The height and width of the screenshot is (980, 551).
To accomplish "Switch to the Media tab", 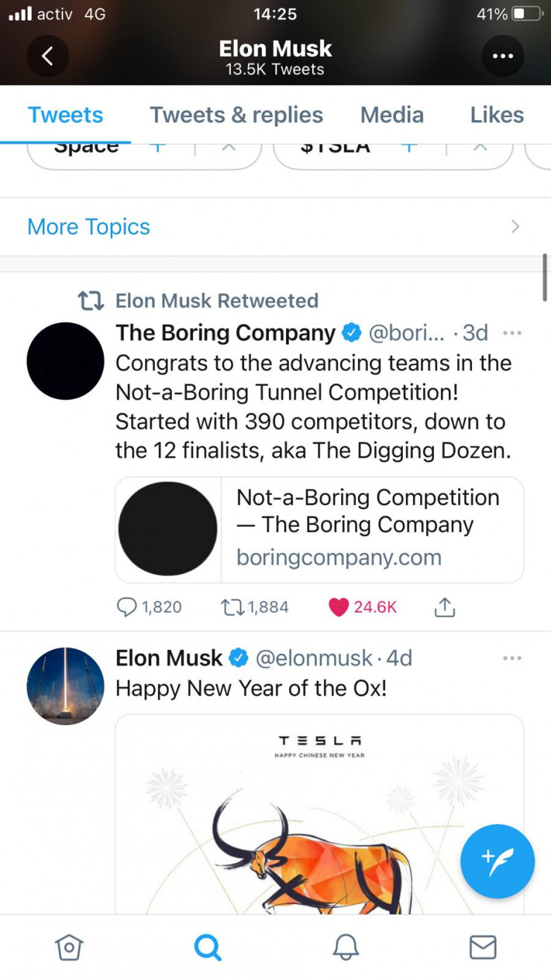I will click(392, 115).
